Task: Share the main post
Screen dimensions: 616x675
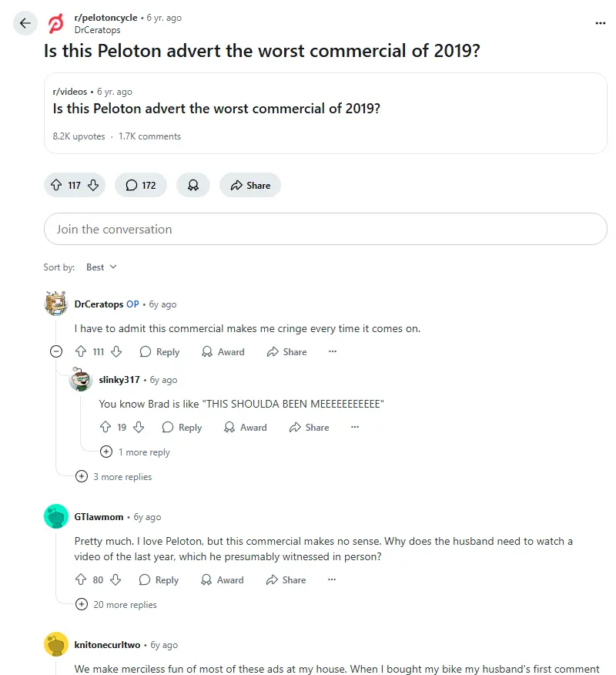Action: pos(249,185)
